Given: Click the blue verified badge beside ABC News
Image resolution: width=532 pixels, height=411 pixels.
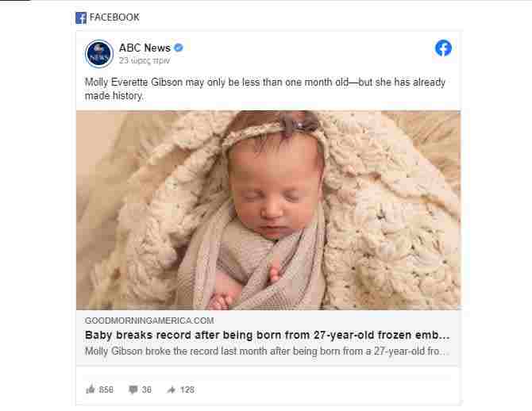Looking at the screenshot, I should [179, 48].
